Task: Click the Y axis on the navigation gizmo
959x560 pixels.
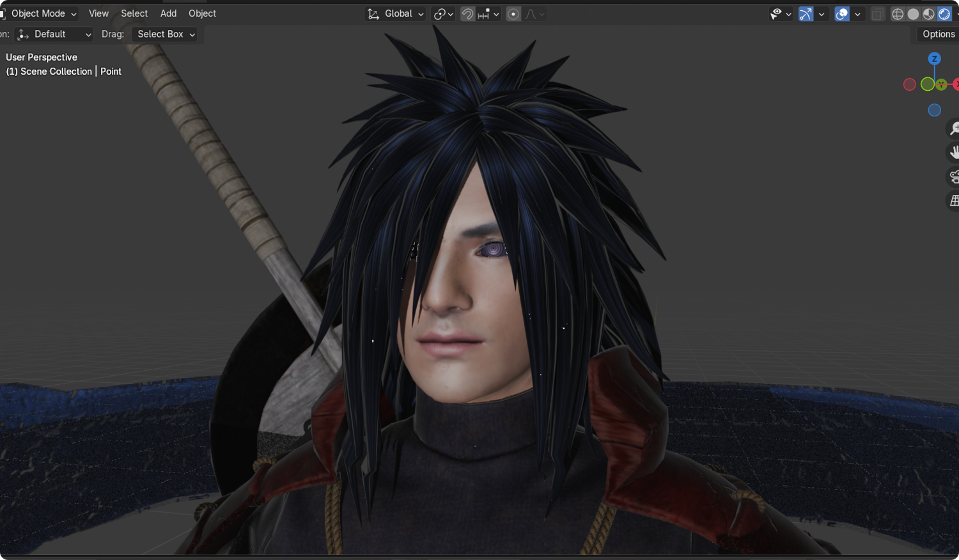Action: (x=941, y=84)
